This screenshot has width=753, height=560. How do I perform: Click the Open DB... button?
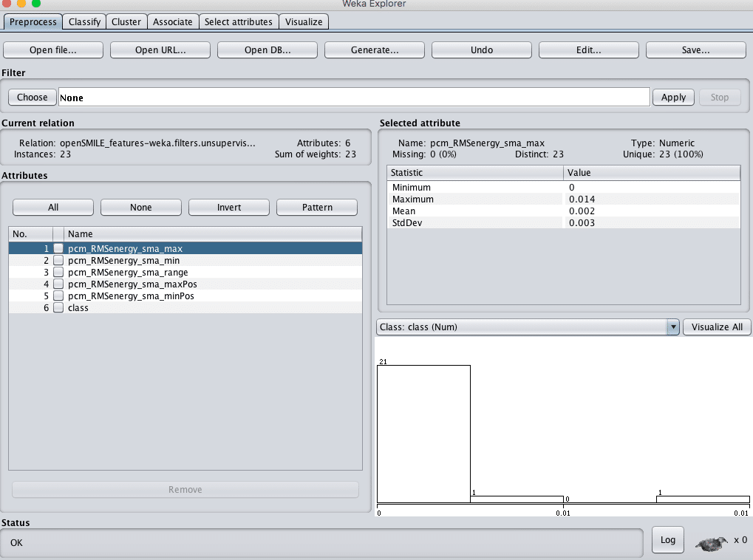[x=268, y=50]
